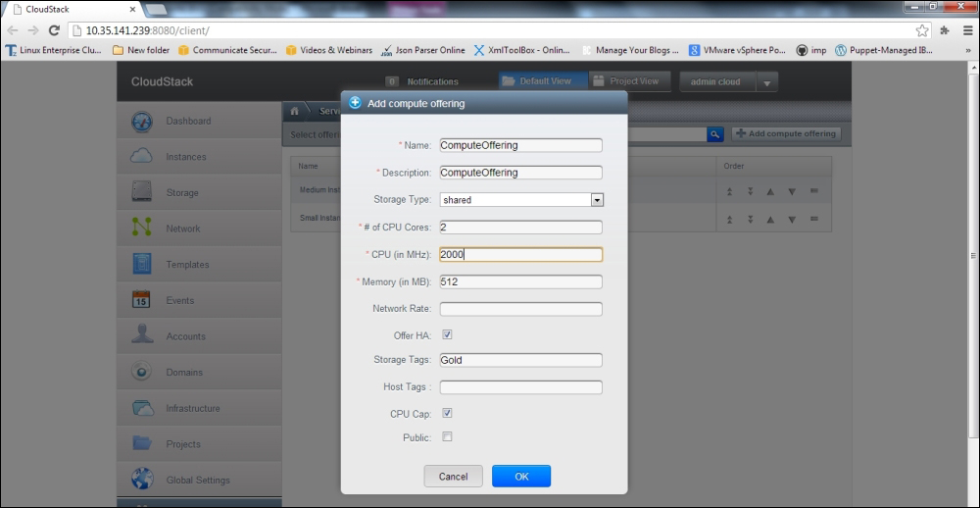Click the Global Settings globe icon
This screenshot has width=980, height=508.
pyautogui.click(x=142, y=480)
